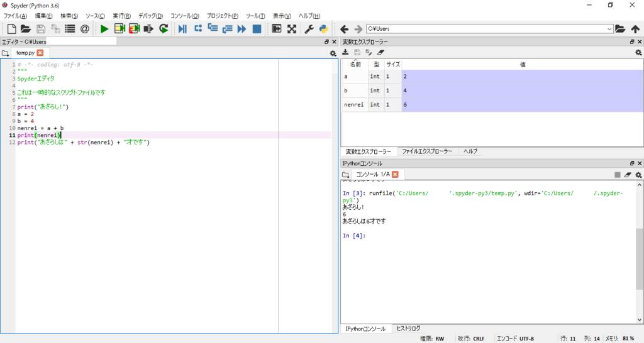
Task: Open the ファイル(A) menu
Action: [15, 16]
